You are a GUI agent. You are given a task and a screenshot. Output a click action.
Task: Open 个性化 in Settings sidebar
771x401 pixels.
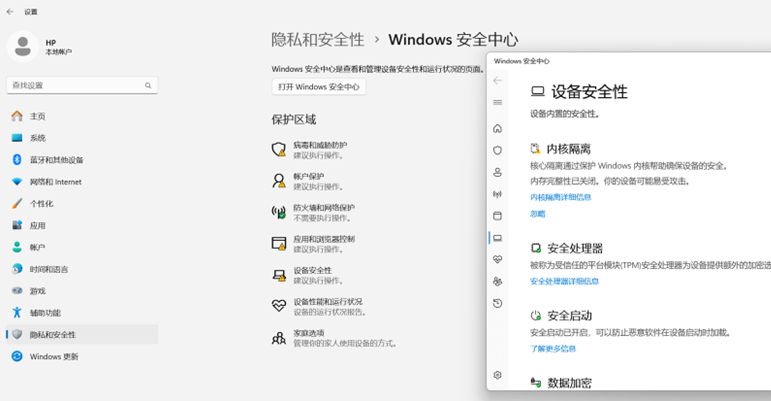[x=82, y=203]
